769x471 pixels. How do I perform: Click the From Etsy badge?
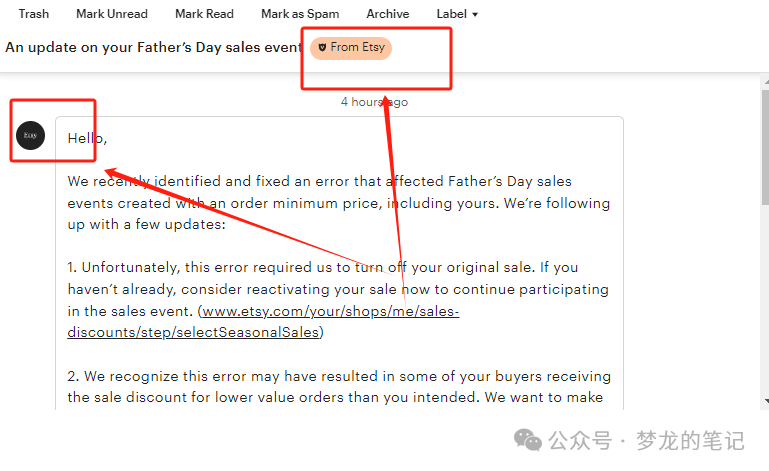(351, 48)
